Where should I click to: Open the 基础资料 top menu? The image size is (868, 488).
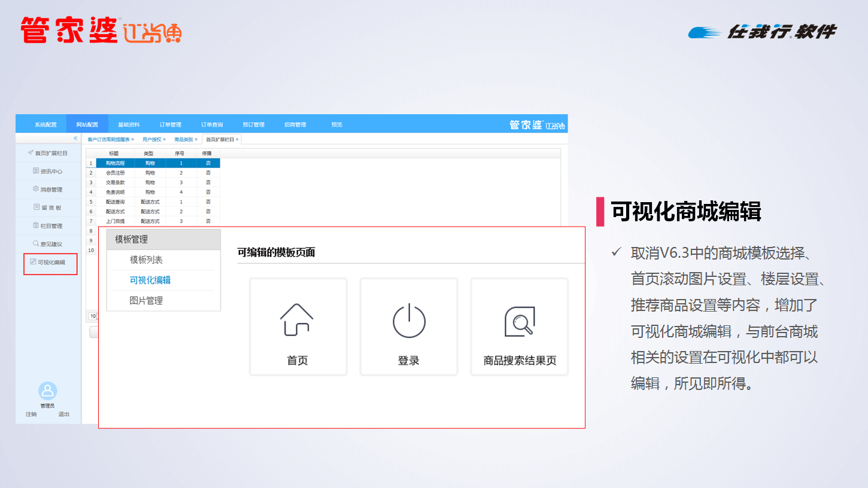coord(129,124)
